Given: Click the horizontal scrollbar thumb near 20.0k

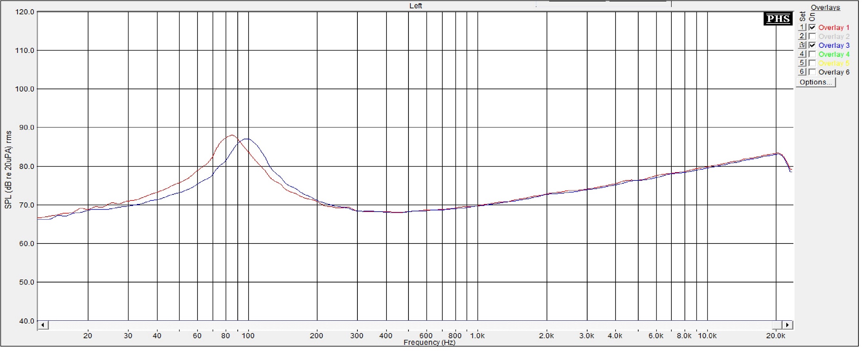Looking at the screenshot, I should pyautogui.click(x=777, y=325).
